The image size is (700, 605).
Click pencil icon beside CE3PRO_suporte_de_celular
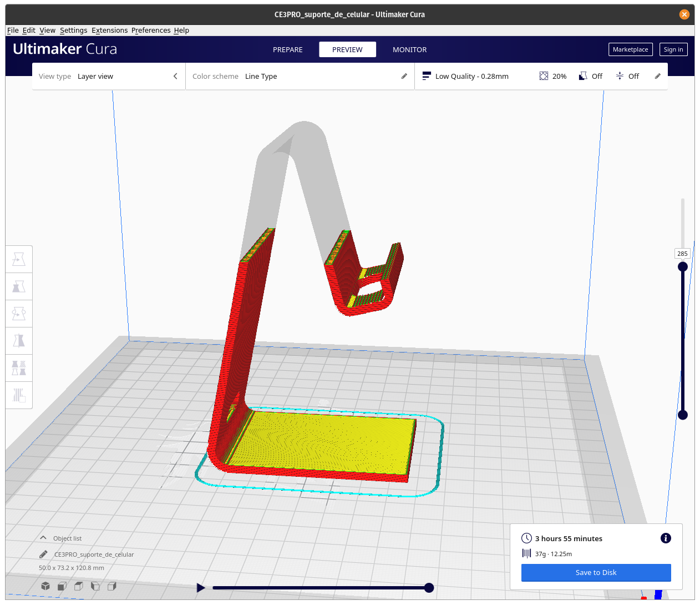click(x=43, y=554)
